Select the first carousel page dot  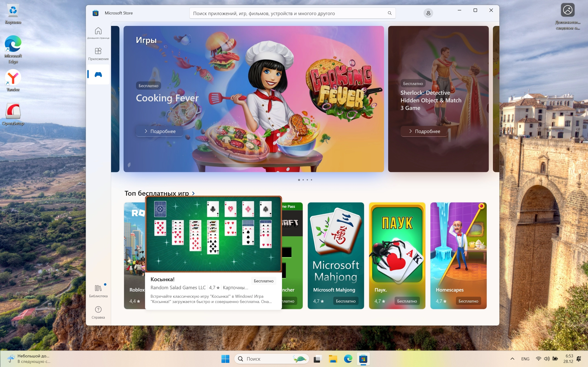coord(299,180)
